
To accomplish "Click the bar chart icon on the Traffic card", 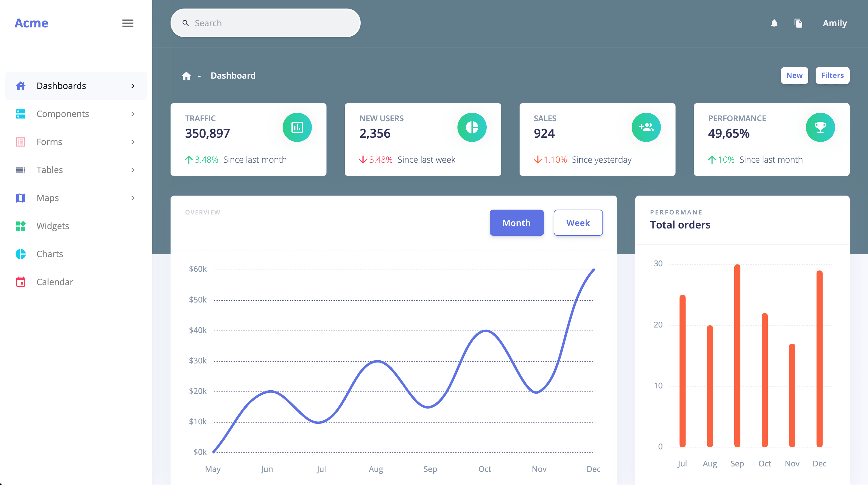I will pos(297,127).
